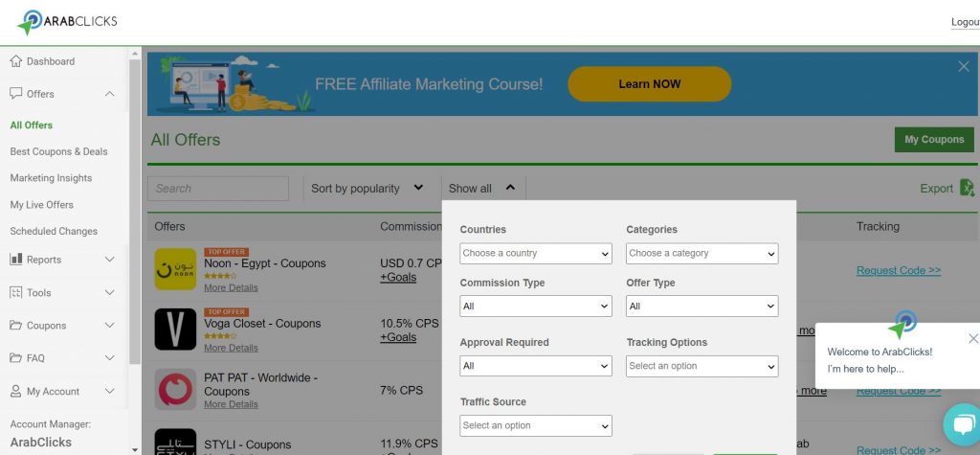The width and height of the screenshot is (980, 455).
Task: Click the Tracking column header
Action: pyautogui.click(x=878, y=227)
